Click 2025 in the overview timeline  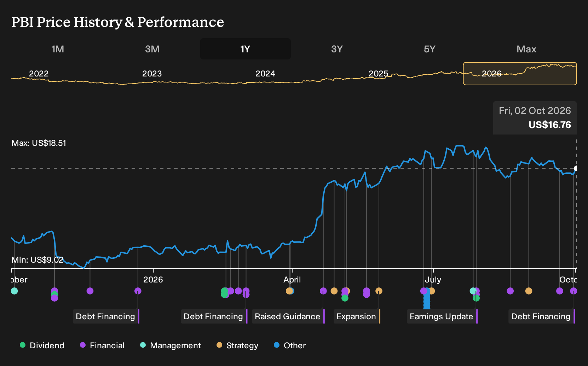(379, 74)
